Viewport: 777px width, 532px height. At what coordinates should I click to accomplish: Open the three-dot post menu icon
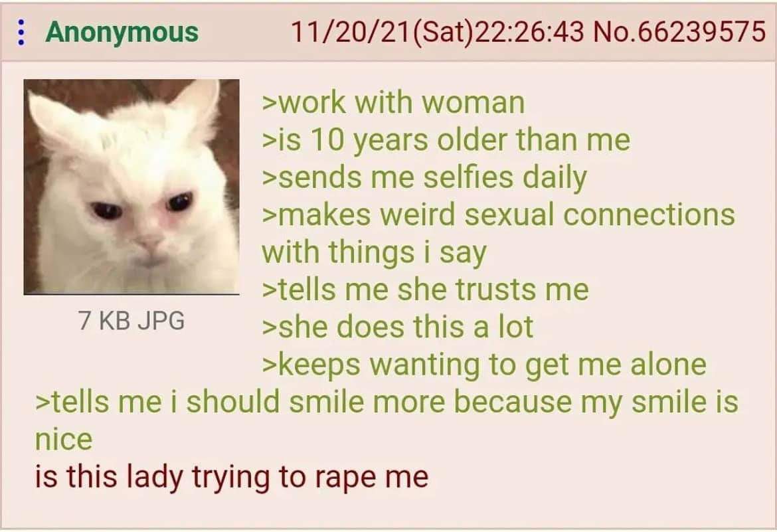coord(21,33)
